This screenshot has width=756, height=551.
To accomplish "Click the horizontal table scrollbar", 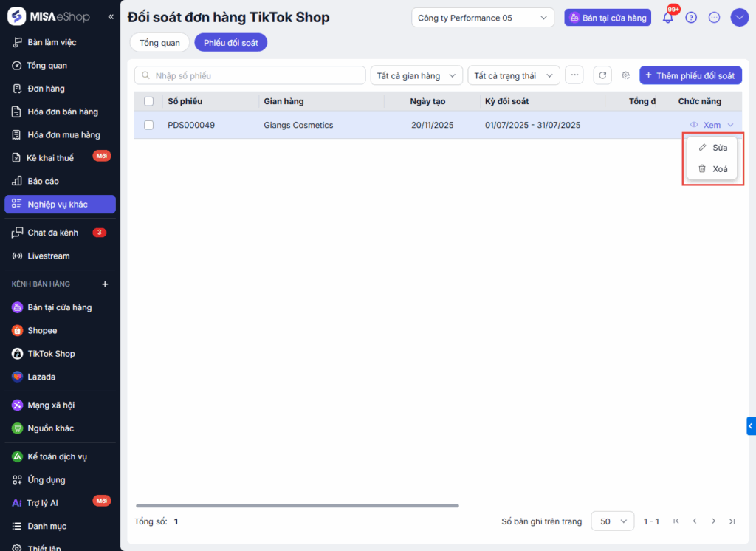I will click(x=298, y=506).
